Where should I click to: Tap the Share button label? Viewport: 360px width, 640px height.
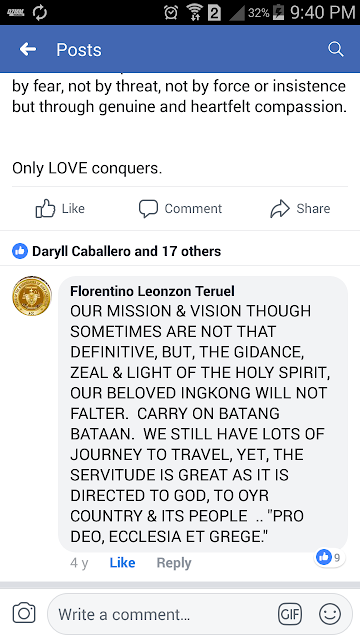[313, 209]
